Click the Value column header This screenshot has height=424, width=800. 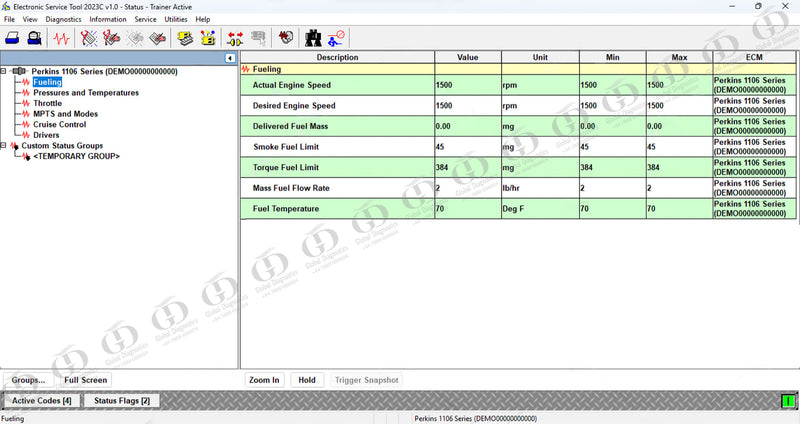[x=468, y=57]
